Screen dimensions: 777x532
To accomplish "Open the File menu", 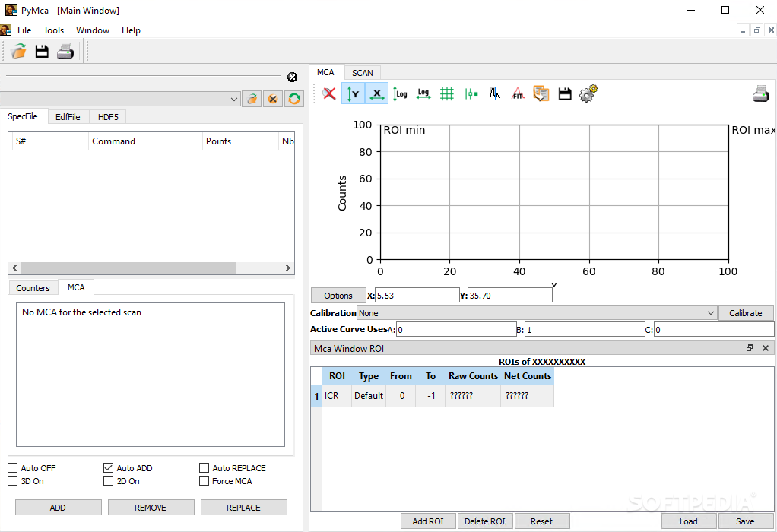I will tap(24, 30).
